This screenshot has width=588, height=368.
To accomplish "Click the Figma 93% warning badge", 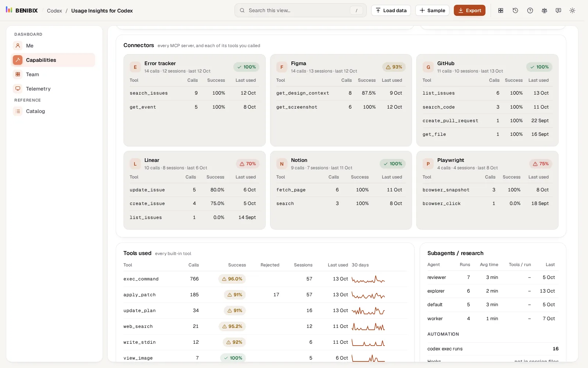I will [394, 67].
